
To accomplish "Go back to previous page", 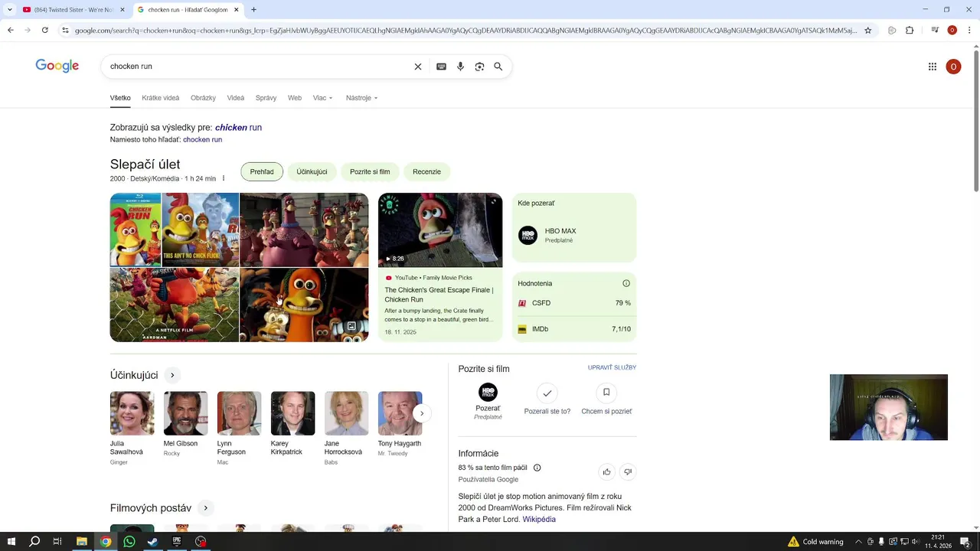I will click(x=10, y=30).
